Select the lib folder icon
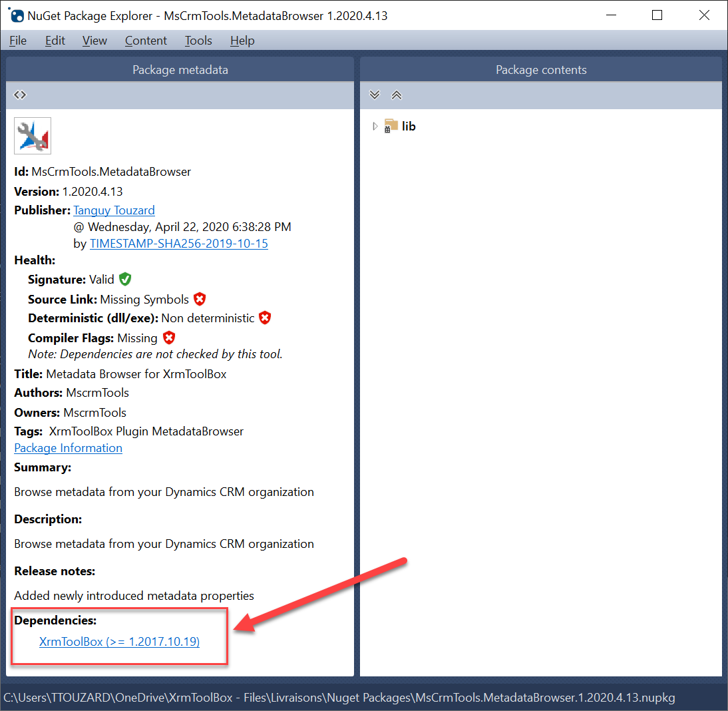 391,126
